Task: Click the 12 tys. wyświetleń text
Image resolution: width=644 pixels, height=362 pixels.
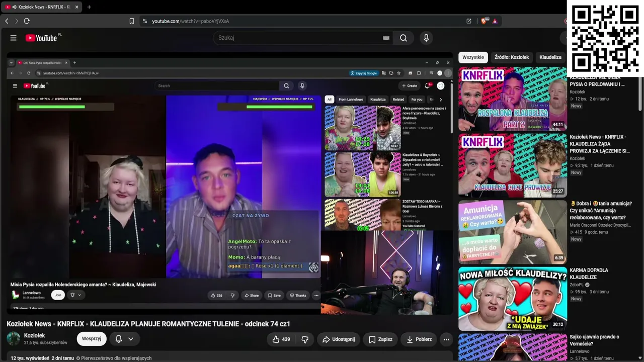Action: coord(30,358)
